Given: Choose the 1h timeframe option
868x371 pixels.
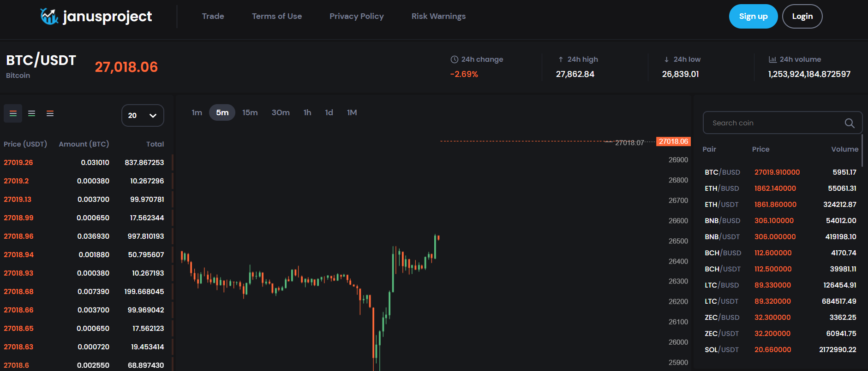Looking at the screenshot, I should pyautogui.click(x=307, y=112).
